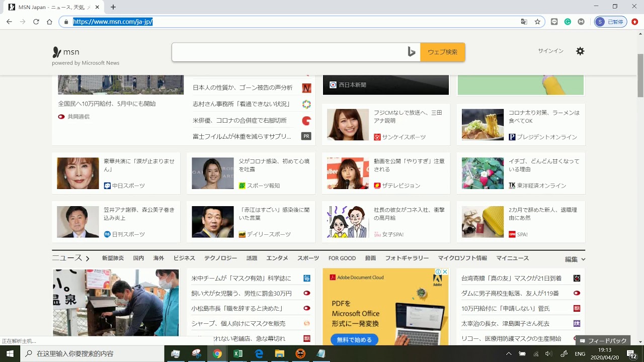Open Excel from the taskbar
This screenshot has height=362, width=644.
tap(238, 353)
